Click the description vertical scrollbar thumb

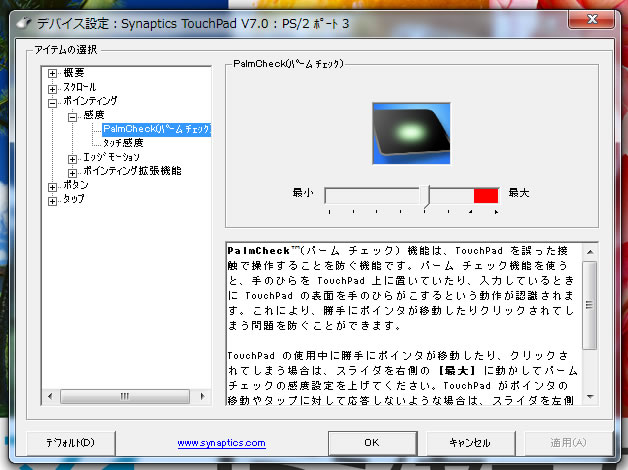coord(590,305)
